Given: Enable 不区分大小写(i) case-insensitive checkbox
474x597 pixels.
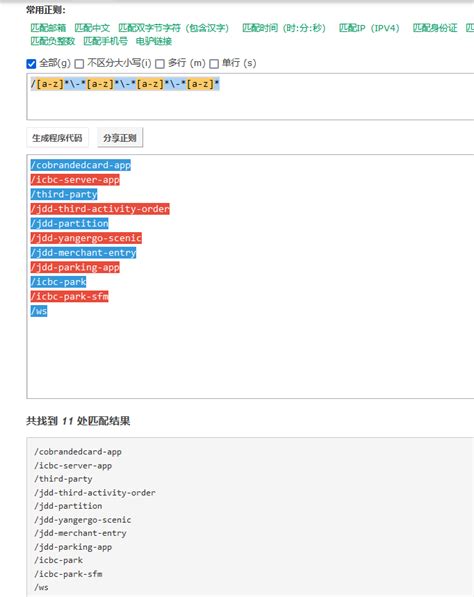Looking at the screenshot, I should pos(79,64).
